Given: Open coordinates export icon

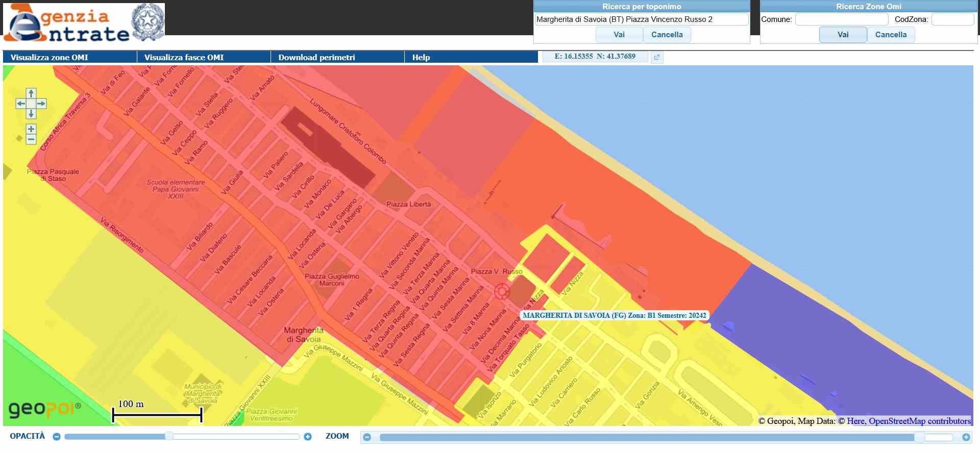Looking at the screenshot, I should [657, 57].
